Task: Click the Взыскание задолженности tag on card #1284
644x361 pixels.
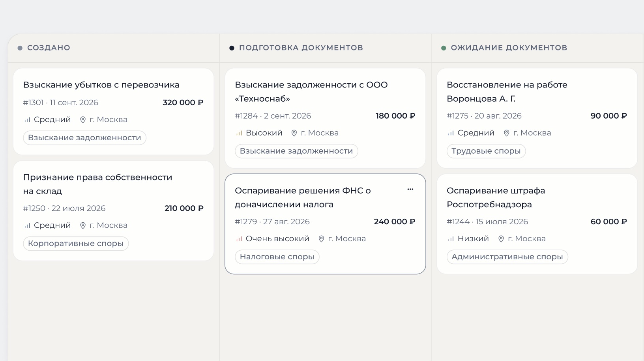Action: pyautogui.click(x=296, y=151)
